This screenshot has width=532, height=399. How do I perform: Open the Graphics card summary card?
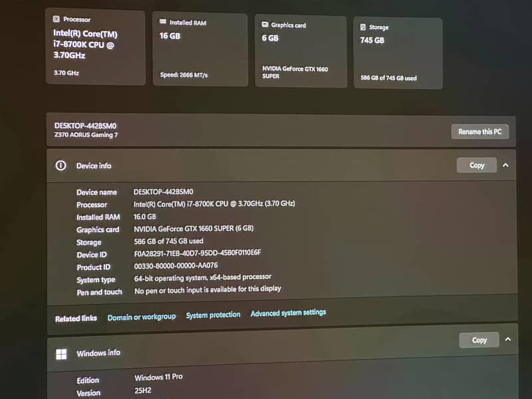click(301, 52)
